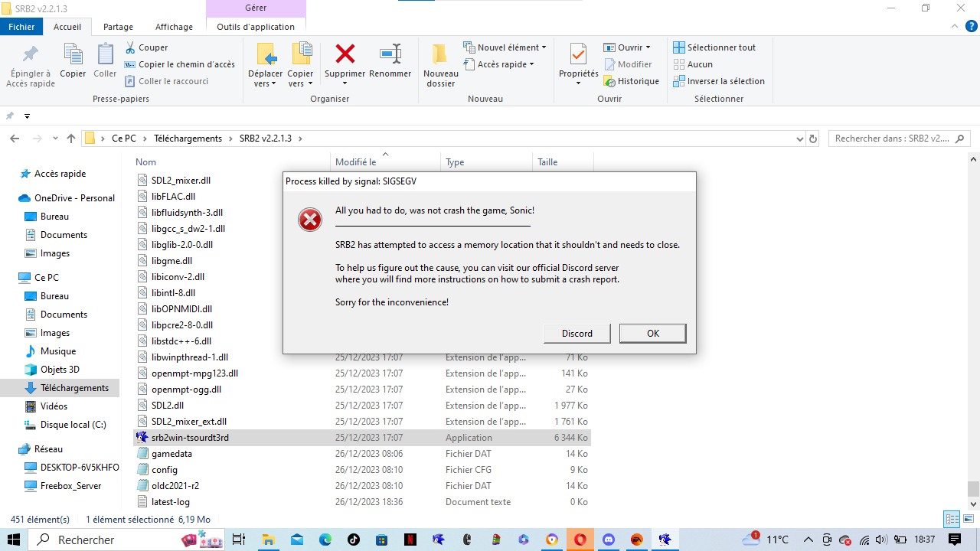This screenshot has height=551, width=980.
Task: Select the config CFG file
Action: [362, 470]
